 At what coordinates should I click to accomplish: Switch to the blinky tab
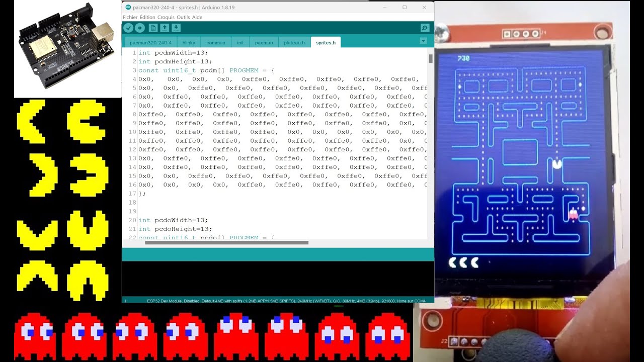pyautogui.click(x=189, y=43)
